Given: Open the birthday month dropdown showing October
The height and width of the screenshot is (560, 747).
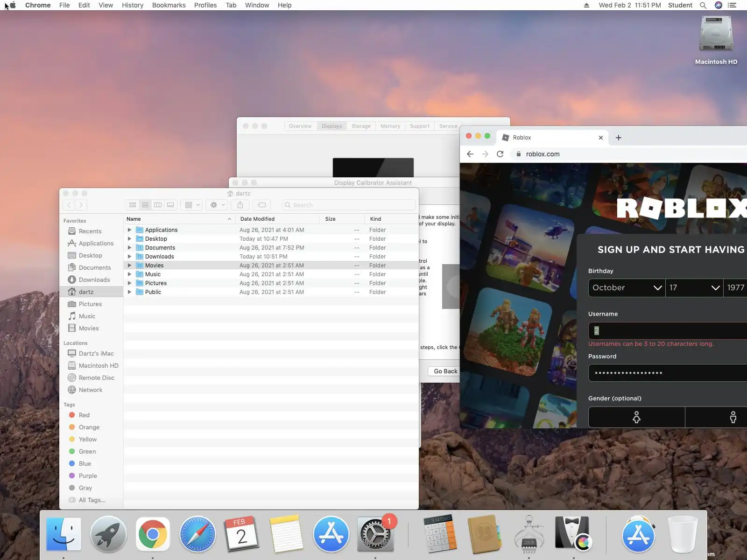Looking at the screenshot, I should (627, 288).
